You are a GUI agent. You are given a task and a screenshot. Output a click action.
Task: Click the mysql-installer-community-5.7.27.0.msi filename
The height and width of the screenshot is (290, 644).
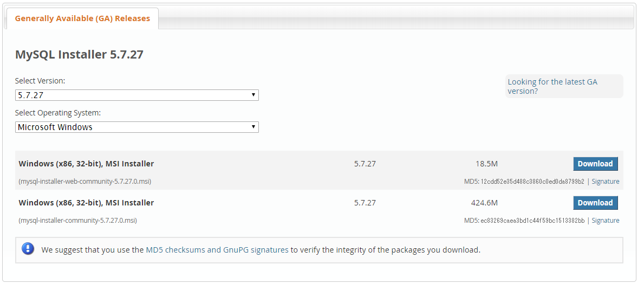[77, 221]
